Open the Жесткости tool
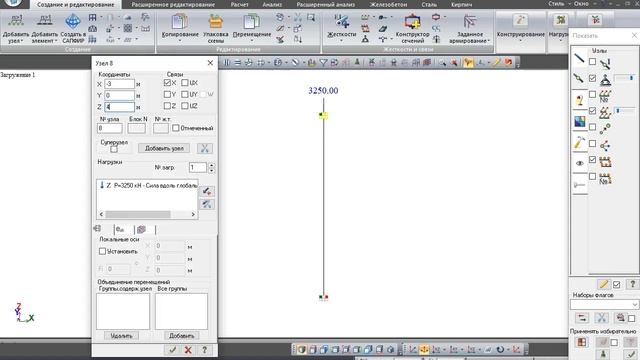This screenshot has width=640, height=360. pos(342,22)
